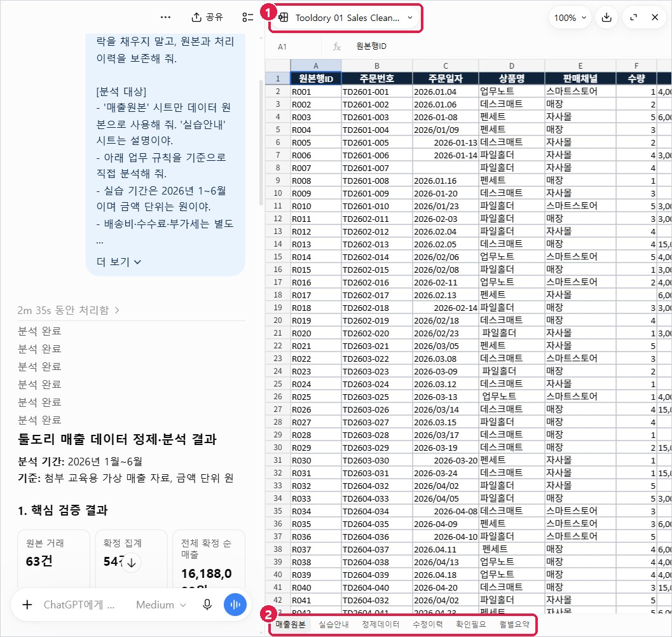Select column D header

click(512, 66)
